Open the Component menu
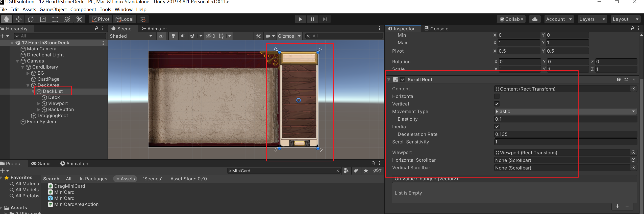 tap(83, 9)
